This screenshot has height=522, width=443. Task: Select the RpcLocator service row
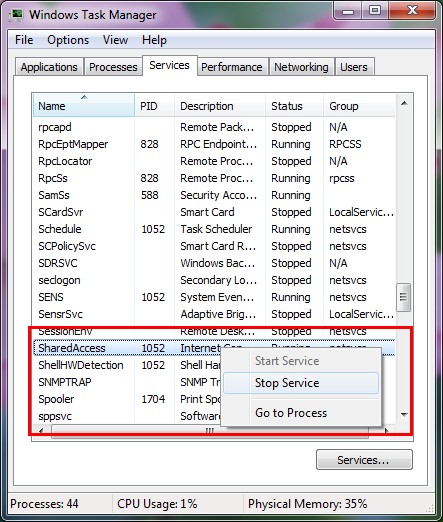click(214, 161)
